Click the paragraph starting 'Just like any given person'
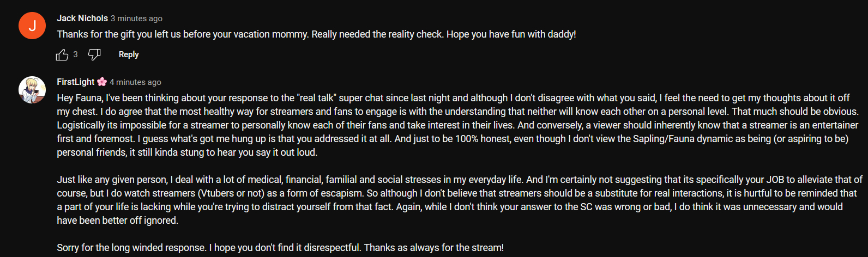The height and width of the screenshot is (257, 868). (453, 200)
